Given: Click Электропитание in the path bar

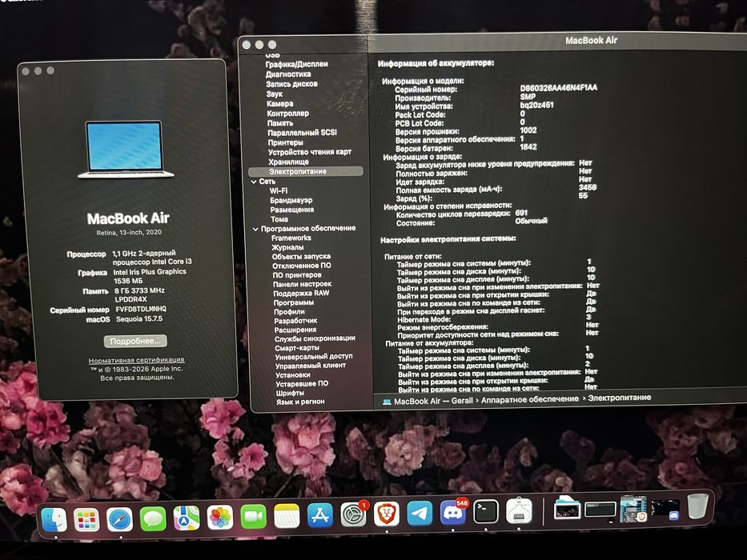Looking at the screenshot, I should [620, 398].
